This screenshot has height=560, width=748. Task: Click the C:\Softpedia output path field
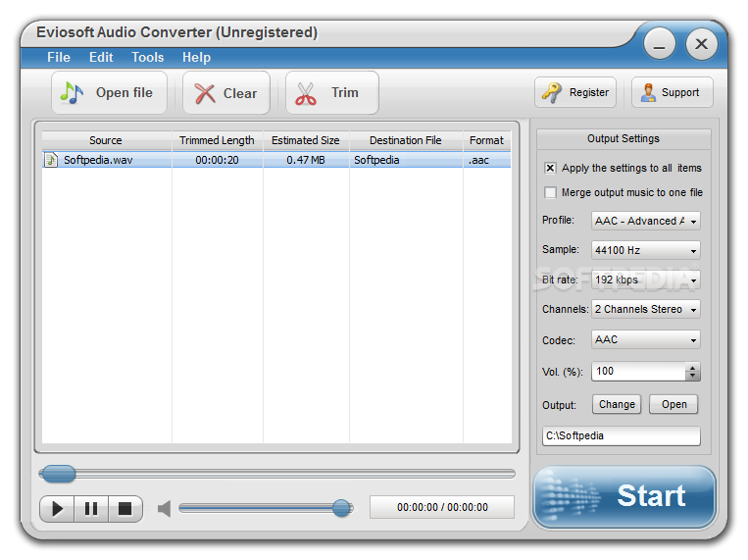(622, 435)
